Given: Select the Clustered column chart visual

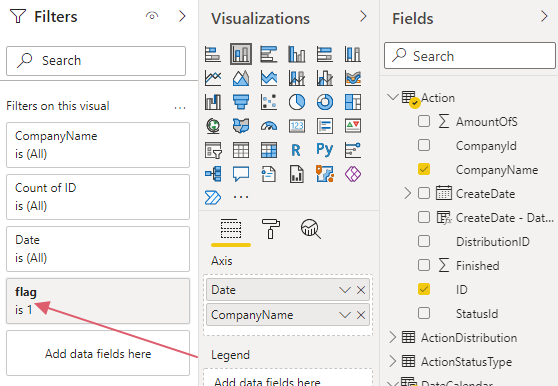Looking at the screenshot, I should 297,54.
